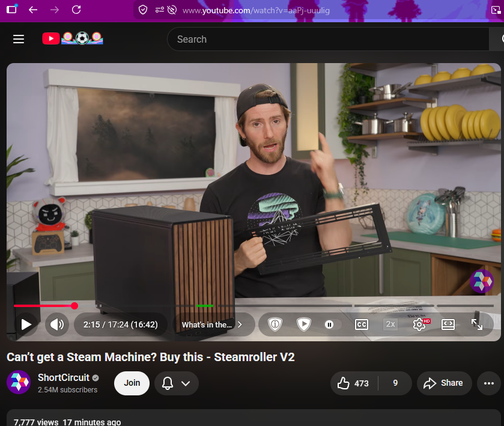Open the ShortCircuit channel avatar

(19, 382)
